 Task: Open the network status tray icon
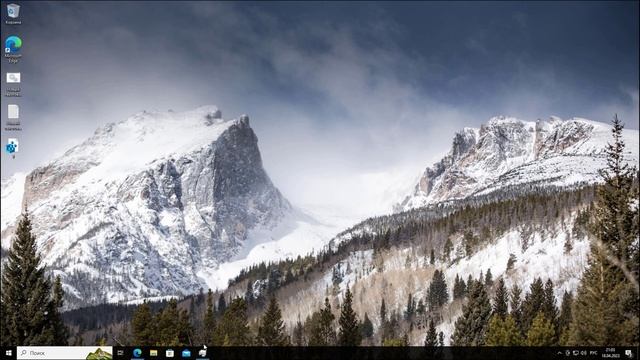(576, 353)
